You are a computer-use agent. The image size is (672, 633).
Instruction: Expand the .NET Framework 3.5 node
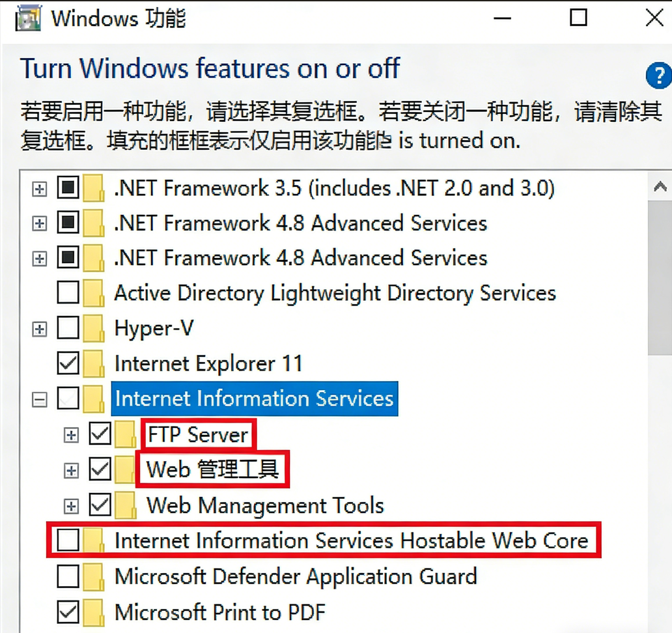point(40,189)
